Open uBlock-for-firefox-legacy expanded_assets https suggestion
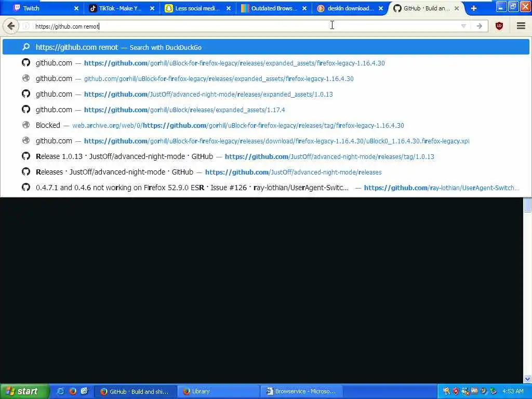Viewport: 532px width, 399px height. (x=265, y=63)
